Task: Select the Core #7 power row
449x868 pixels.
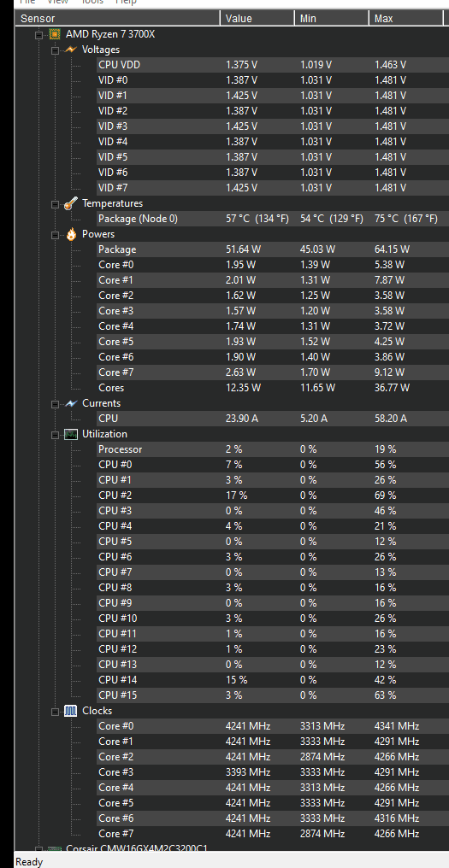Action: (270, 372)
